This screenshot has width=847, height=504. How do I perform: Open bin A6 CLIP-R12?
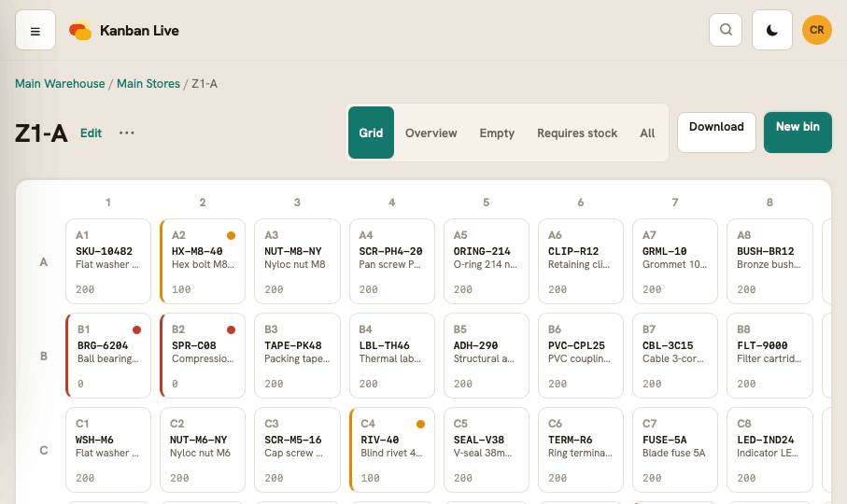(x=581, y=261)
